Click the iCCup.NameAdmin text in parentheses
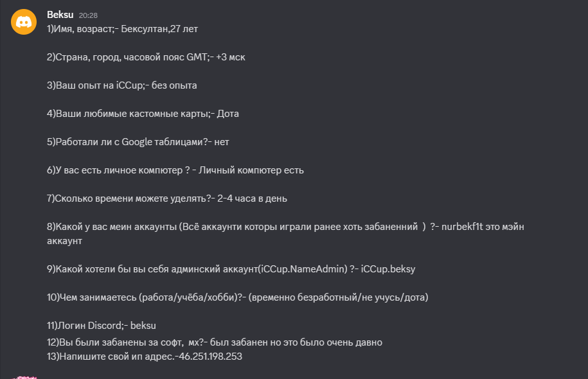The height and width of the screenshot is (379, 588). click(x=301, y=269)
